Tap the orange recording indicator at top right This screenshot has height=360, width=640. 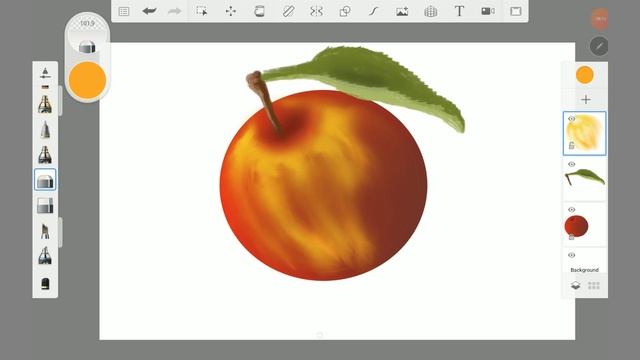tap(600, 19)
